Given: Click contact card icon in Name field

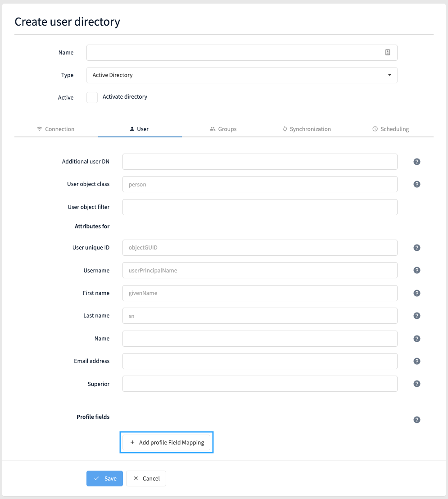Looking at the screenshot, I should [x=388, y=52].
